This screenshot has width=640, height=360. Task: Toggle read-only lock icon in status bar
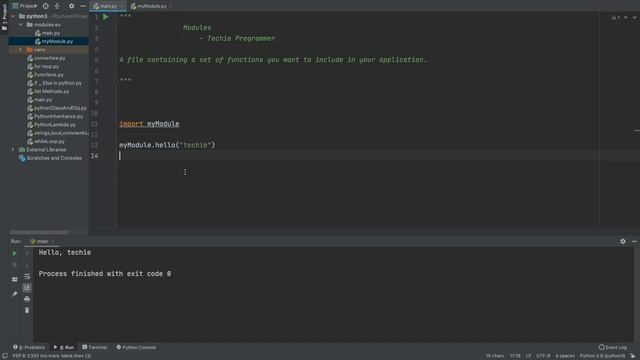coord(633,356)
